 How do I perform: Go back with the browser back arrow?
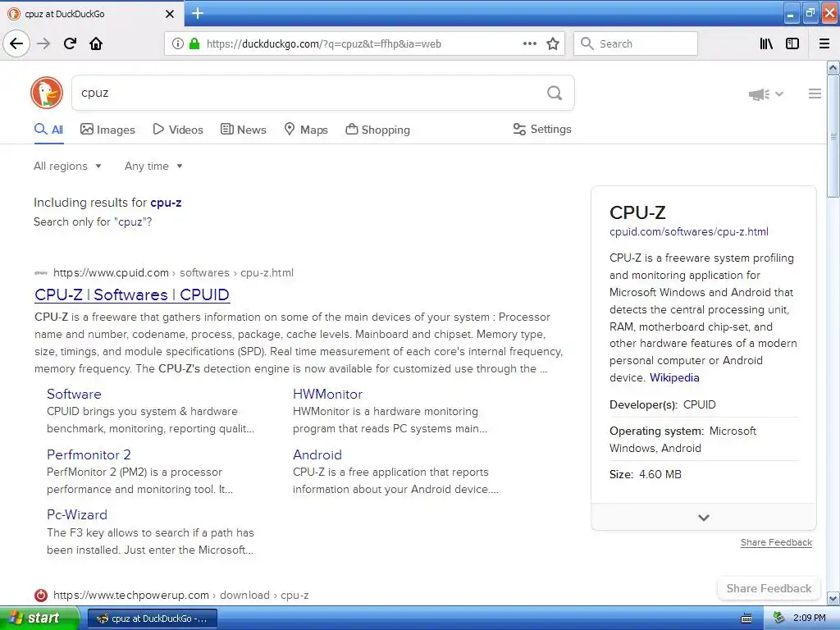tap(16, 43)
